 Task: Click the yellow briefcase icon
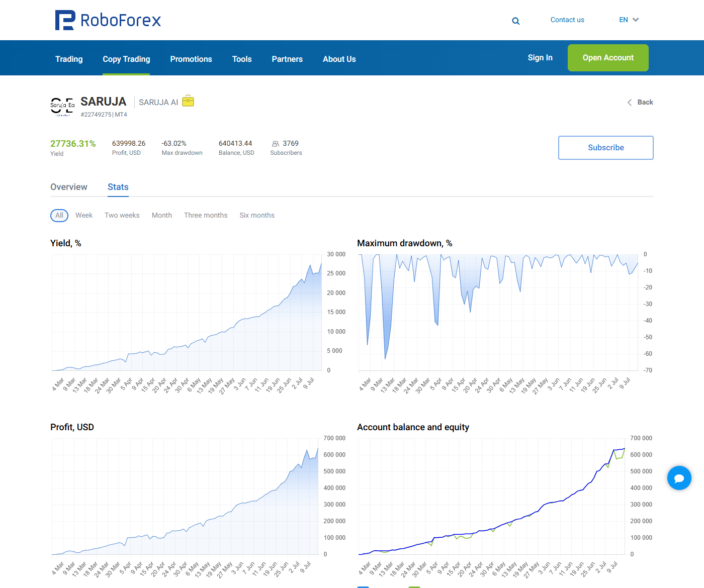[188, 101]
